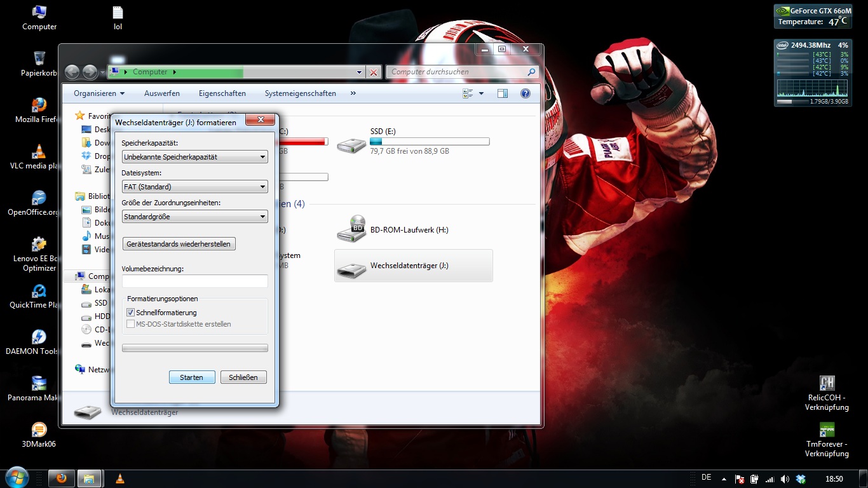
Task: Click RelicCOH - Verknüpfung desktop icon
Action: coord(827,393)
